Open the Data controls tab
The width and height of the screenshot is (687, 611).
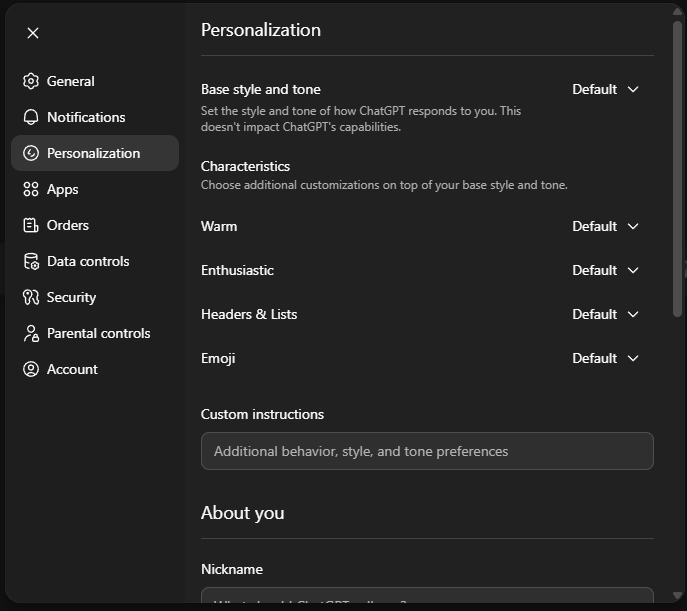pos(95,261)
